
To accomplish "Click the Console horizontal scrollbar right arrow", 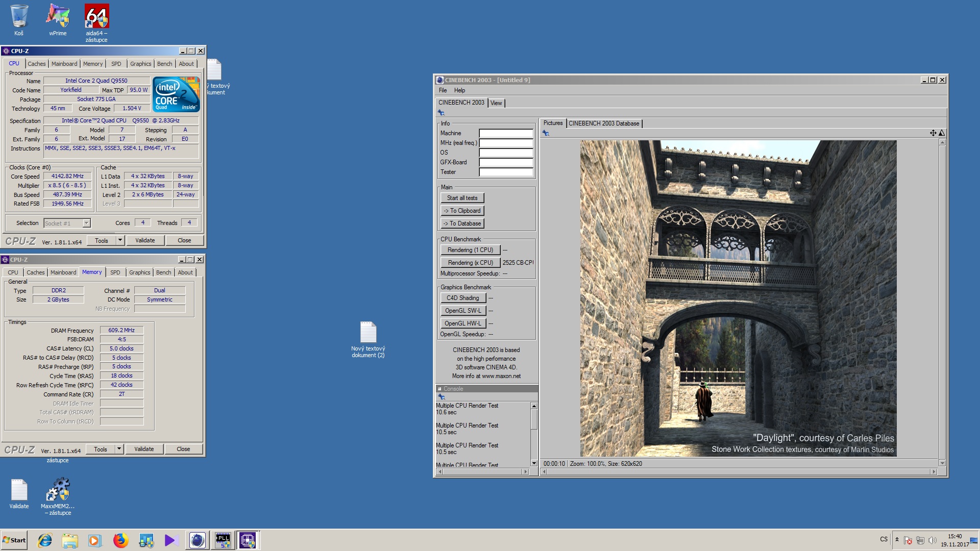I will (x=525, y=472).
